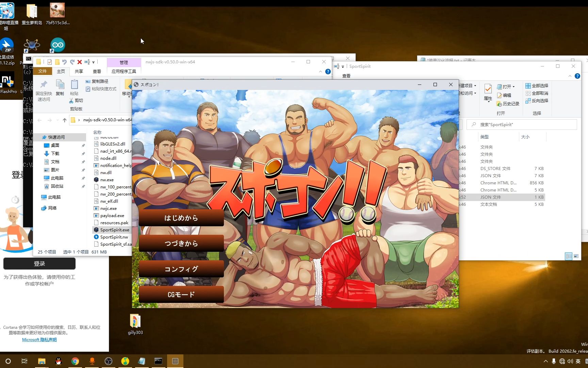Sort by the 名称 column header

(x=97, y=132)
